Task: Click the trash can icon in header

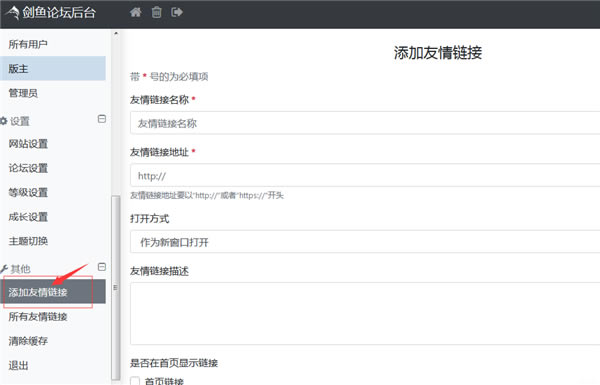Action: point(157,12)
